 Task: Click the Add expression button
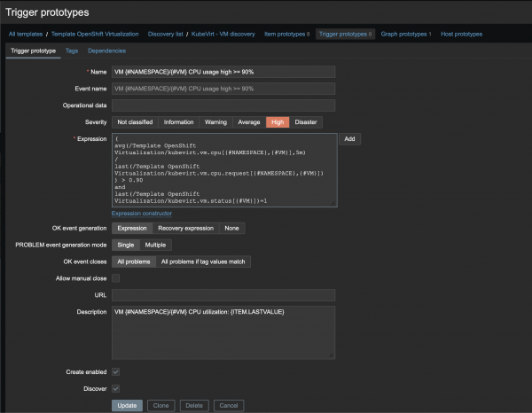click(349, 139)
